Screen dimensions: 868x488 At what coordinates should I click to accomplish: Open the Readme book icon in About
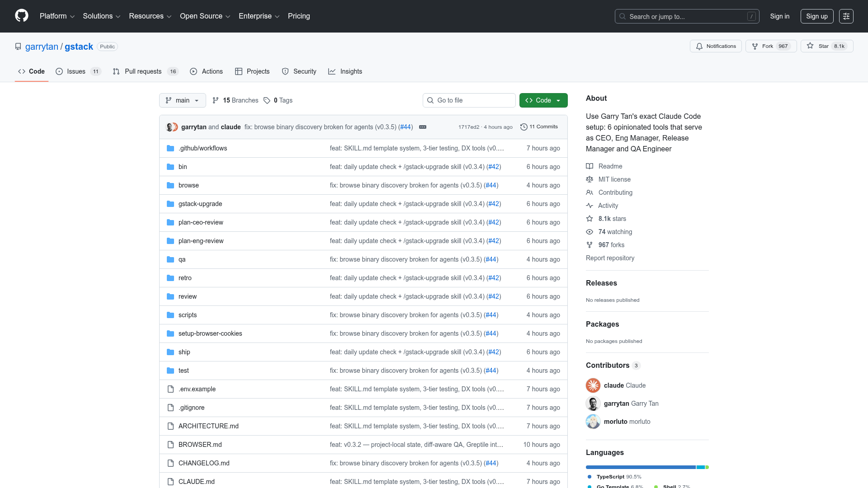(590, 166)
